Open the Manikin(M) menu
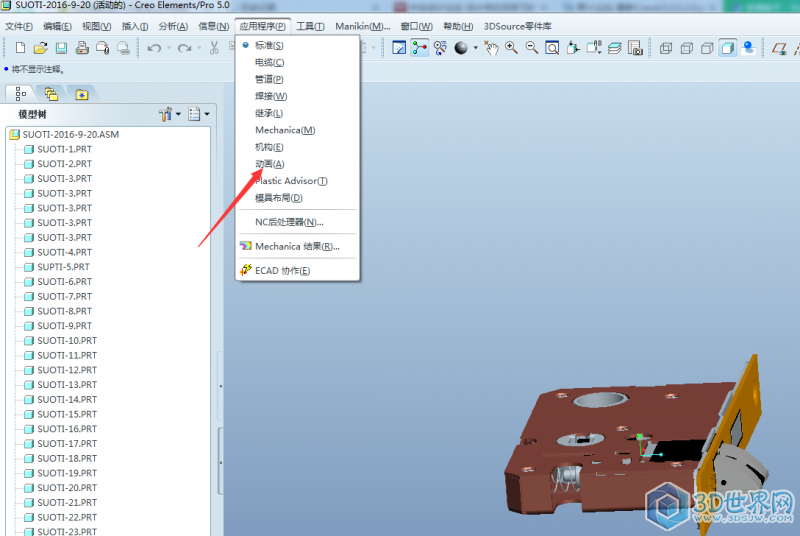The height and width of the screenshot is (536, 800). point(363,27)
